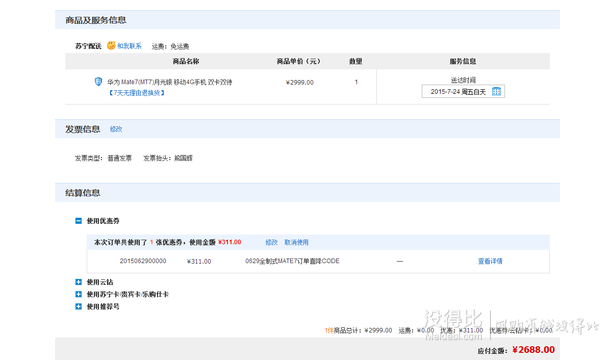Click the 免运费 shipping fee text
The image size is (610, 360).
180,47
